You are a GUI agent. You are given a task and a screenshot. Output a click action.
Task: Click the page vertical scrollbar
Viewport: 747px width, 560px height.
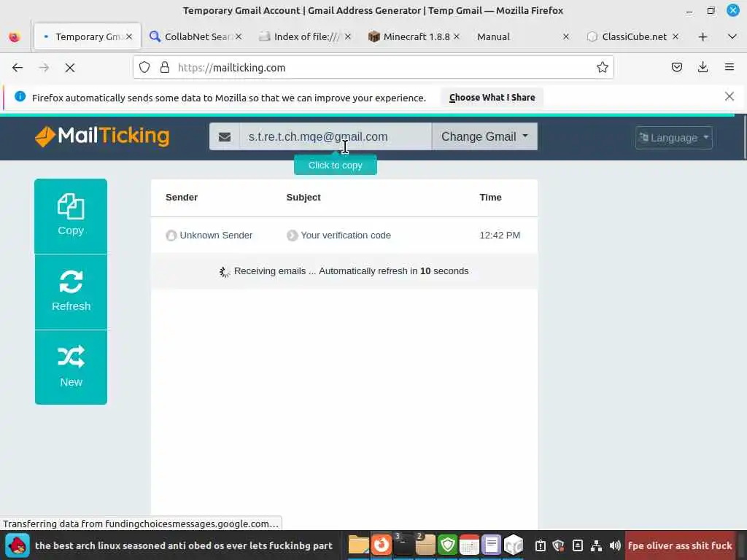(x=744, y=138)
